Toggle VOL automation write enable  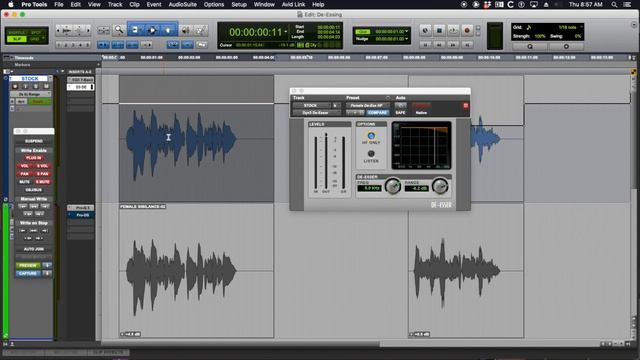tap(24, 166)
